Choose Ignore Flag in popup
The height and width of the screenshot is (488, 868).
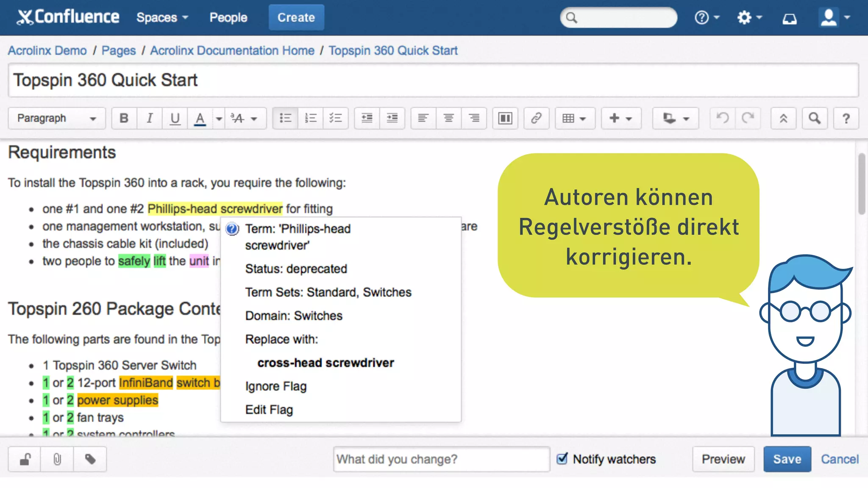(276, 386)
